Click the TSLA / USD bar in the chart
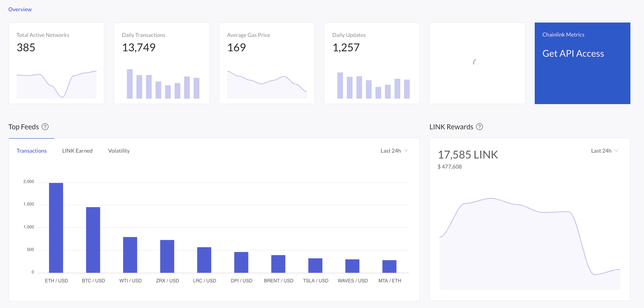 [x=315, y=265]
